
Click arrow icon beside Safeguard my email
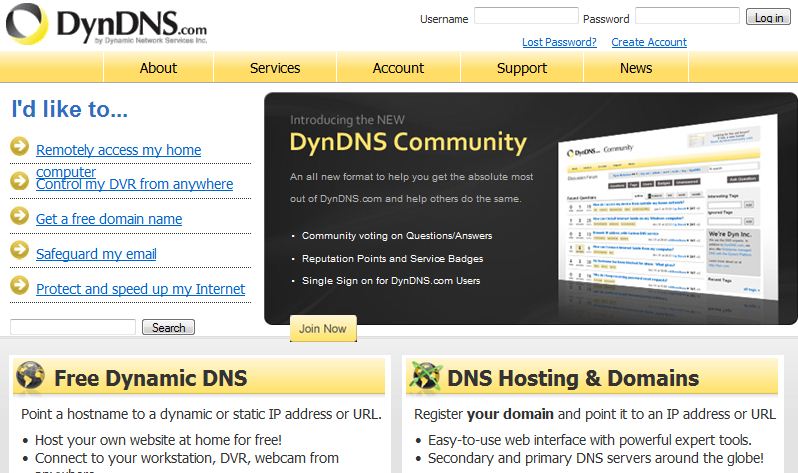point(20,250)
